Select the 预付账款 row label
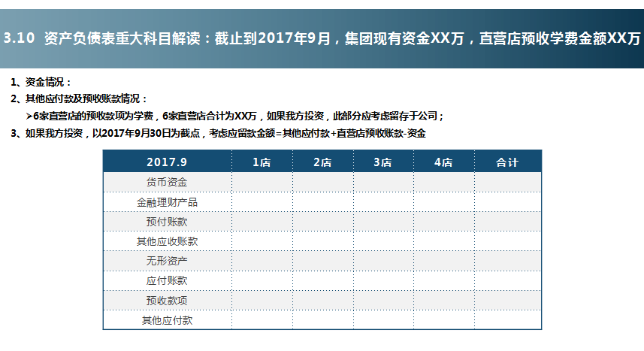644x351 pixels. tap(167, 222)
